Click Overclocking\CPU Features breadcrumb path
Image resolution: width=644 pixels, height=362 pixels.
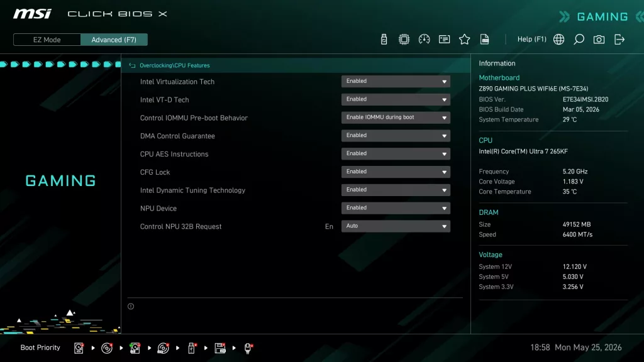pos(175,65)
